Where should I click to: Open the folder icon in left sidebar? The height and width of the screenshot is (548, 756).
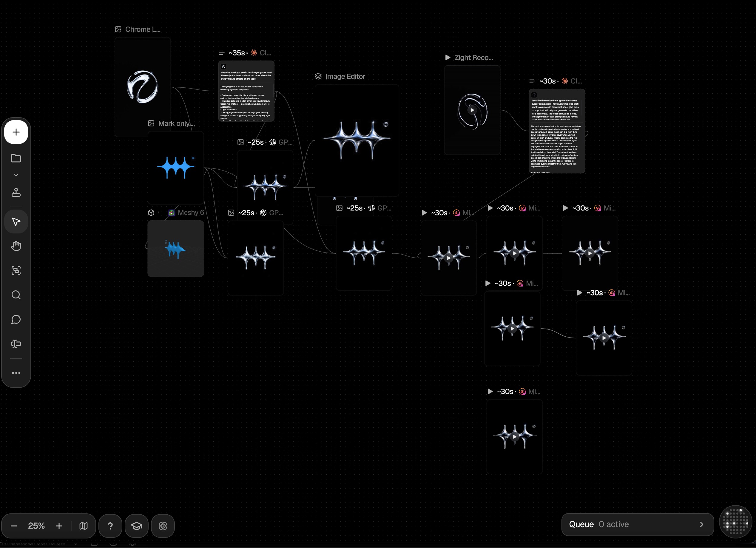pyautogui.click(x=16, y=158)
